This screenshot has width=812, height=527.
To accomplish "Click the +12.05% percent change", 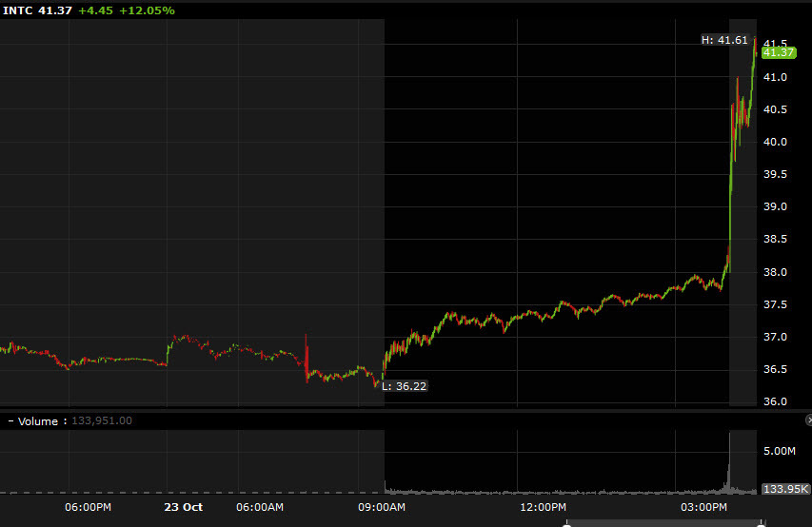I will coord(147,10).
